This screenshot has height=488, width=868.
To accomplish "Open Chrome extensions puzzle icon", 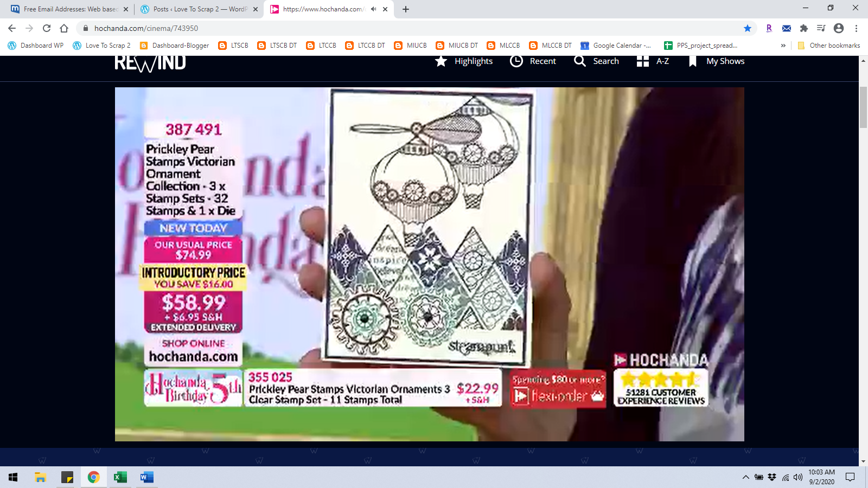I will [804, 28].
